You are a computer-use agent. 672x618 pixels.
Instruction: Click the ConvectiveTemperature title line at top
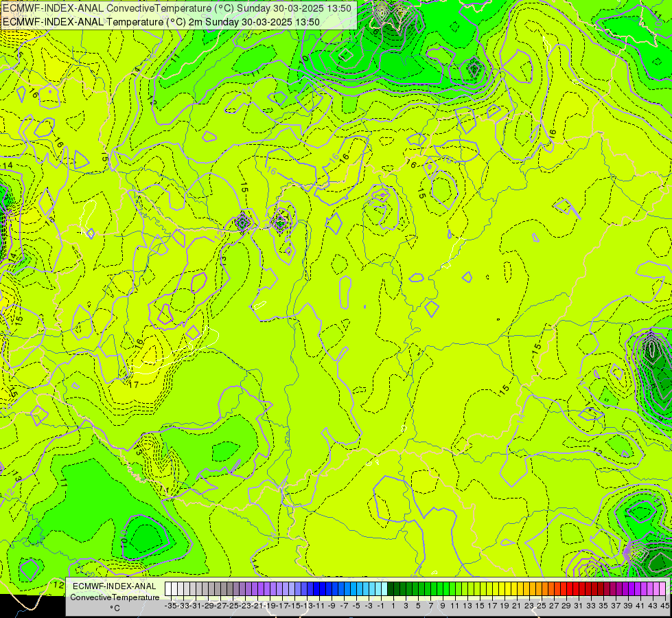(x=177, y=8)
